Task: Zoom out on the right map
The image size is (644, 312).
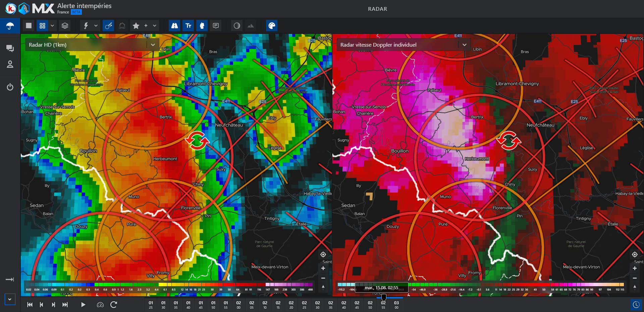Action: (x=635, y=278)
